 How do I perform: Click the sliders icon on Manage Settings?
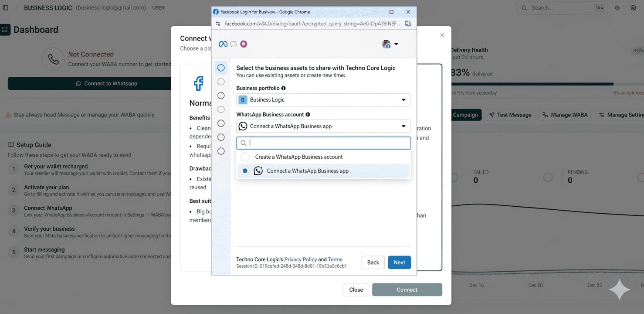pyautogui.click(x=602, y=115)
